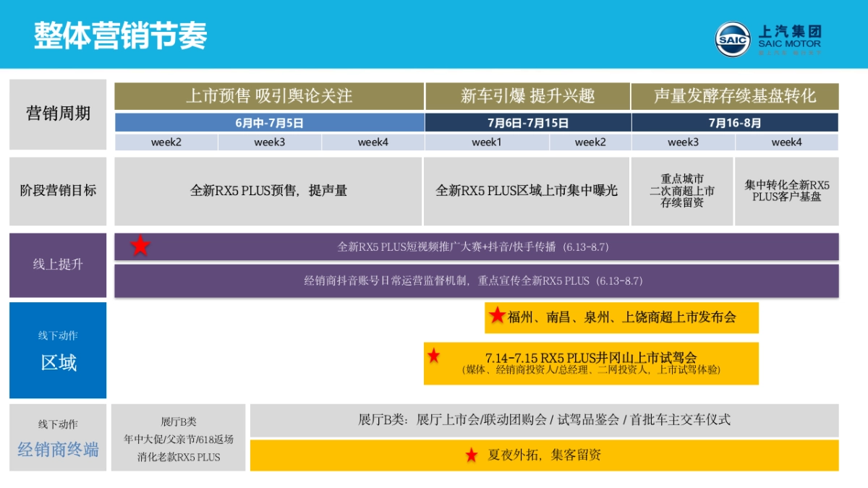Toggle the 阶段营销目标 row header
868x488 pixels.
click(x=57, y=190)
